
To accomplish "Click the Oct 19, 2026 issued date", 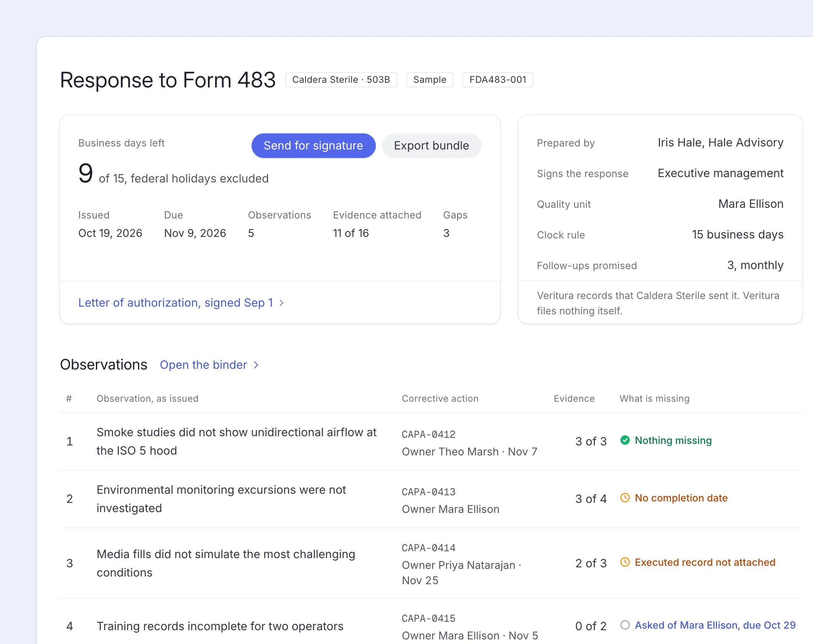I will click(110, 233).
